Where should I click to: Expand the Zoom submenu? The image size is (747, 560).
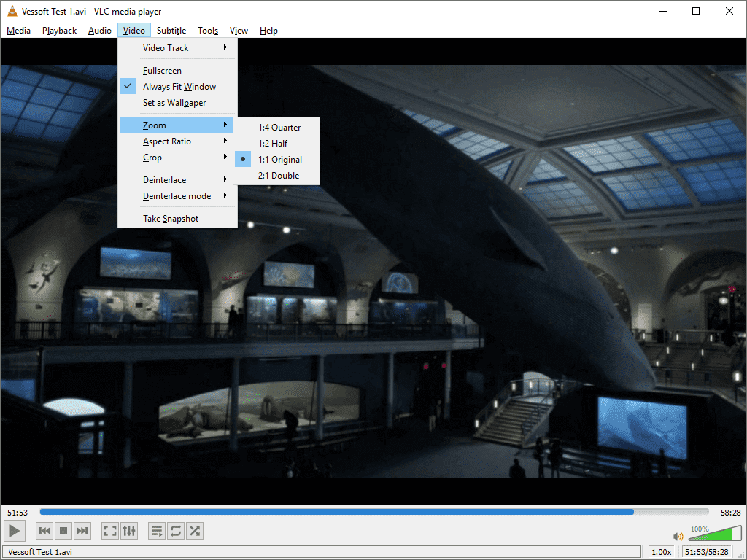[x=177, y=125]
